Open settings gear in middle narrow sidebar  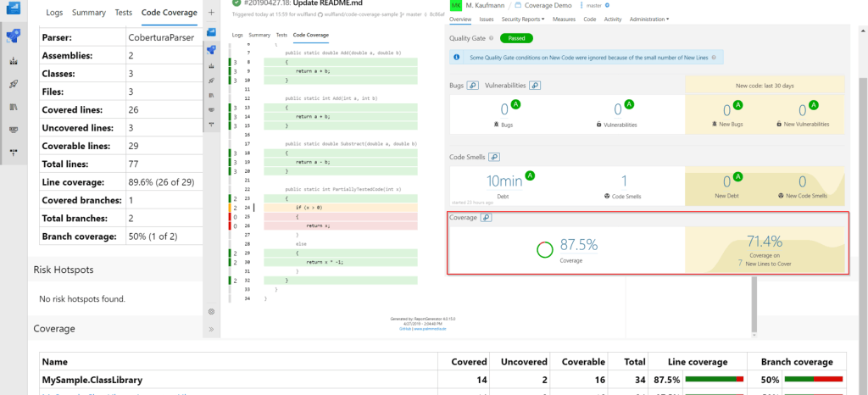[x=211, y=311]
